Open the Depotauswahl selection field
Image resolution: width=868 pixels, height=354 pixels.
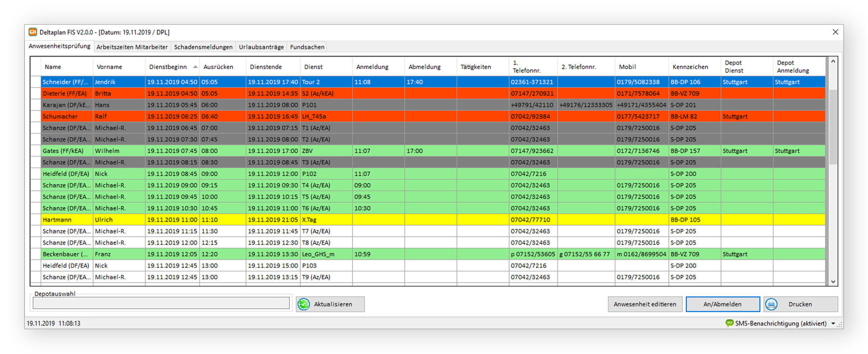point(161,303)
